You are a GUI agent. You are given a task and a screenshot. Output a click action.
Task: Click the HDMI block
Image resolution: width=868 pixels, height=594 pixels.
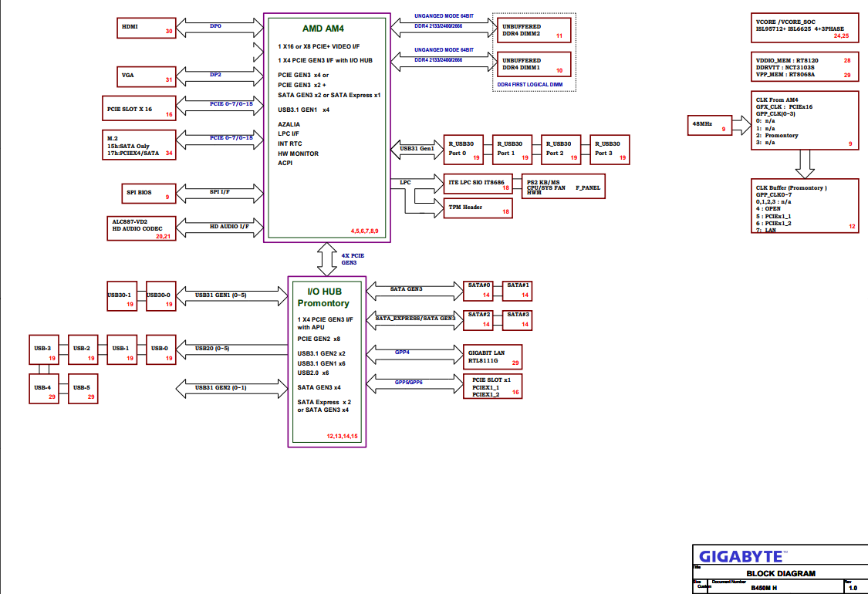pyautogui.click(x=146, y=28)
